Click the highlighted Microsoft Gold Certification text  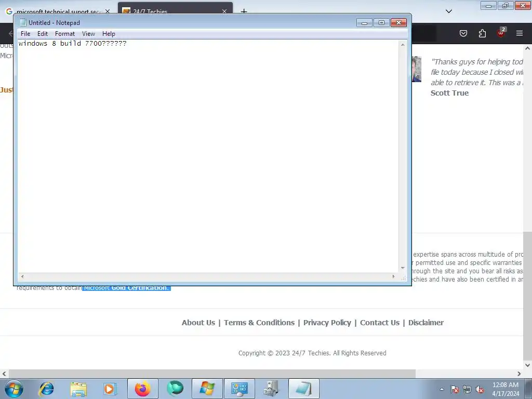coord(126,288)
